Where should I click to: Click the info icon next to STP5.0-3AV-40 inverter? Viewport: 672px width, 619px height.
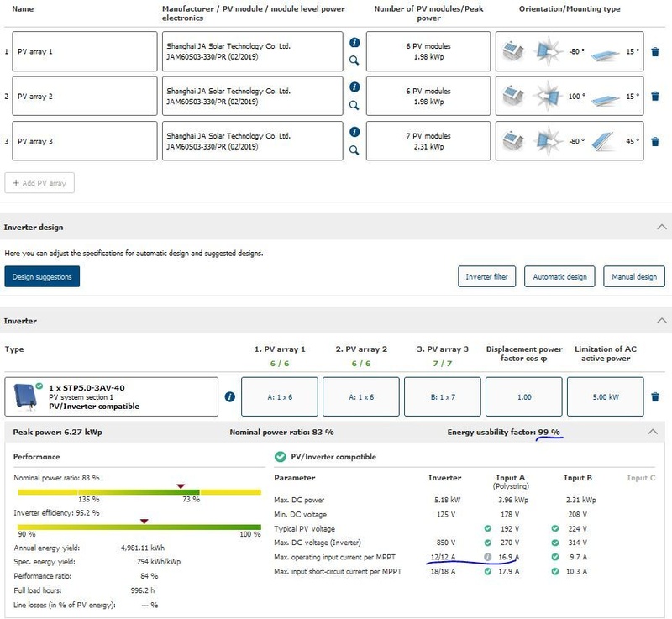click(x=230, y=396)
